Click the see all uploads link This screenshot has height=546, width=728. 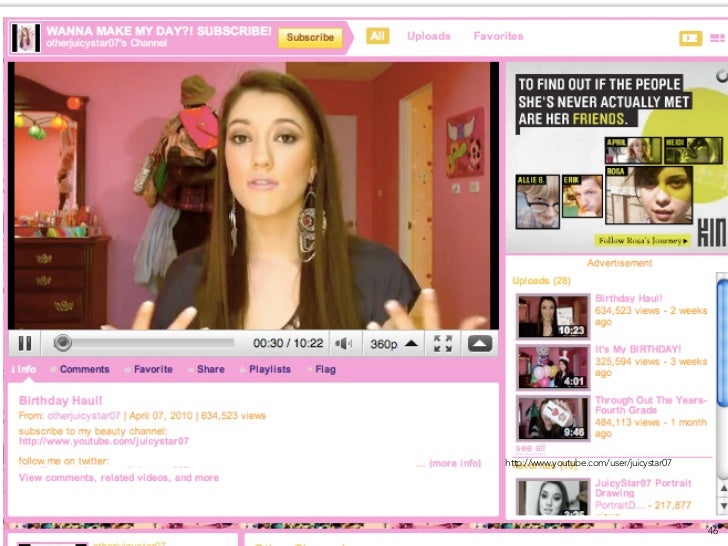point(530,448)
